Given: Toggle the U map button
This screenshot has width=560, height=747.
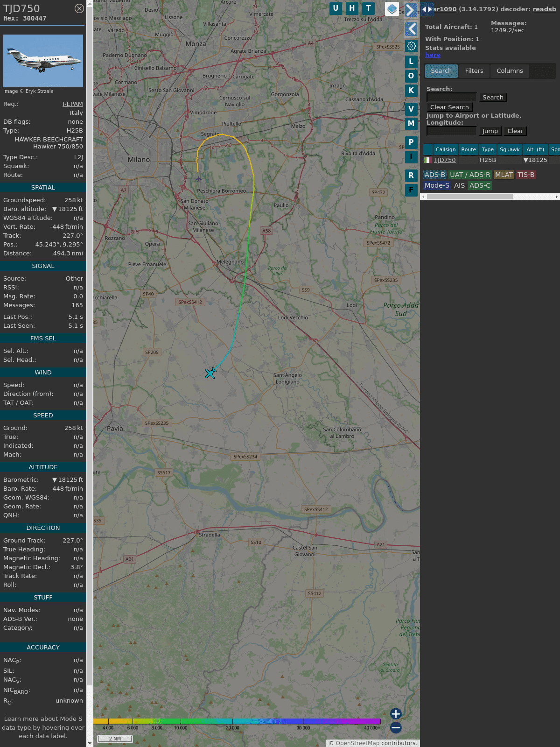Looking at the screenshot, I should tap(336, 8).
